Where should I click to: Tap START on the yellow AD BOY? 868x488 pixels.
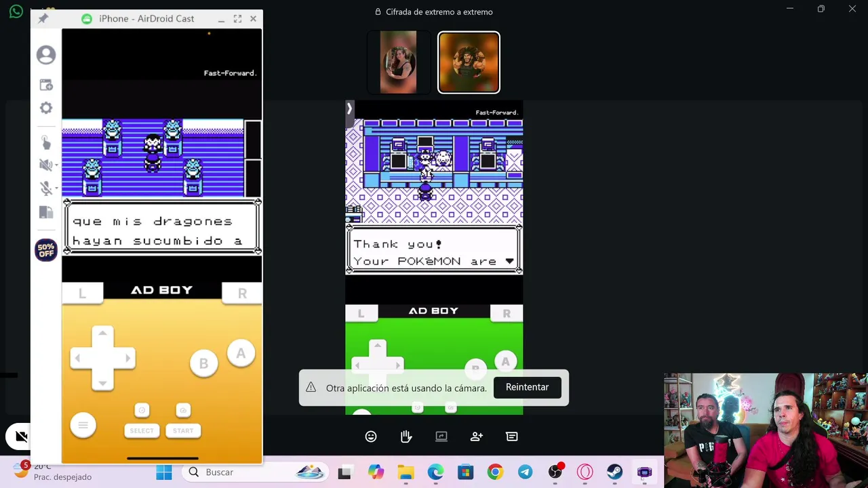(183, 430)
